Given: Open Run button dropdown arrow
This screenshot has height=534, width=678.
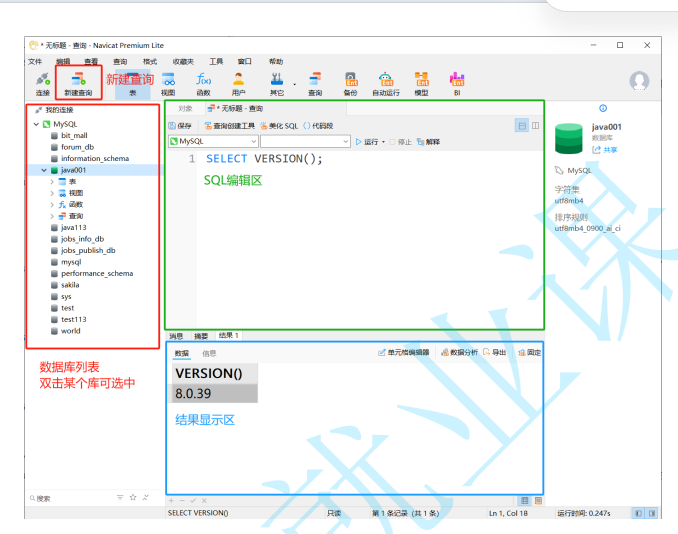Looking at the screenshot, I should [384, 142].
